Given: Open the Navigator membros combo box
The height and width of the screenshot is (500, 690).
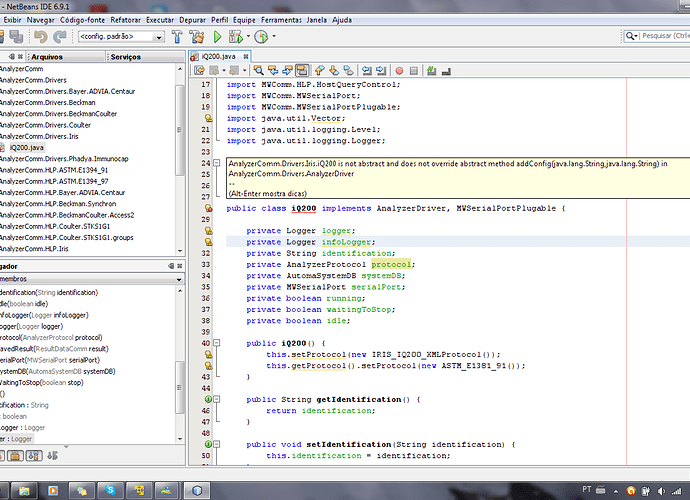Looking at the screenshot, I should (92, 279).
